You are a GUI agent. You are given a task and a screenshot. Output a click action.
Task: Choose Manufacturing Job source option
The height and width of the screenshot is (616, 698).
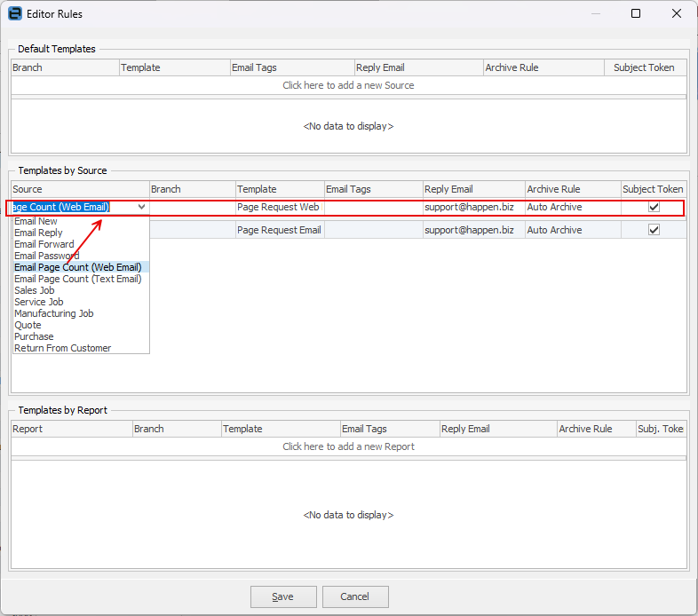click(x=81, y=314)
